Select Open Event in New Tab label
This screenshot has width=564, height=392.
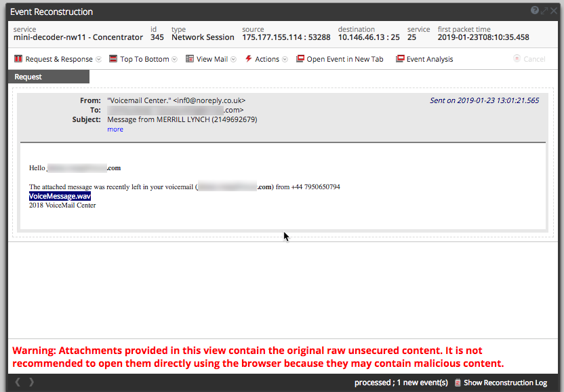345,59
